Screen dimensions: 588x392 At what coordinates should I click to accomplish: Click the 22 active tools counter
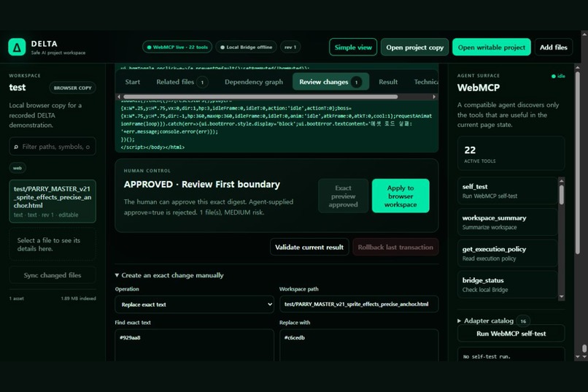511,154
